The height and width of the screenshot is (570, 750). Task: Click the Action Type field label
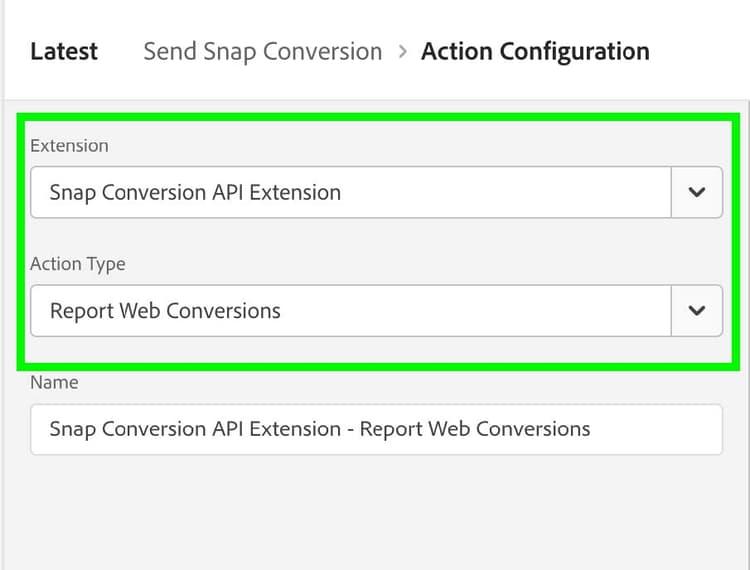(x=78, y=265)
